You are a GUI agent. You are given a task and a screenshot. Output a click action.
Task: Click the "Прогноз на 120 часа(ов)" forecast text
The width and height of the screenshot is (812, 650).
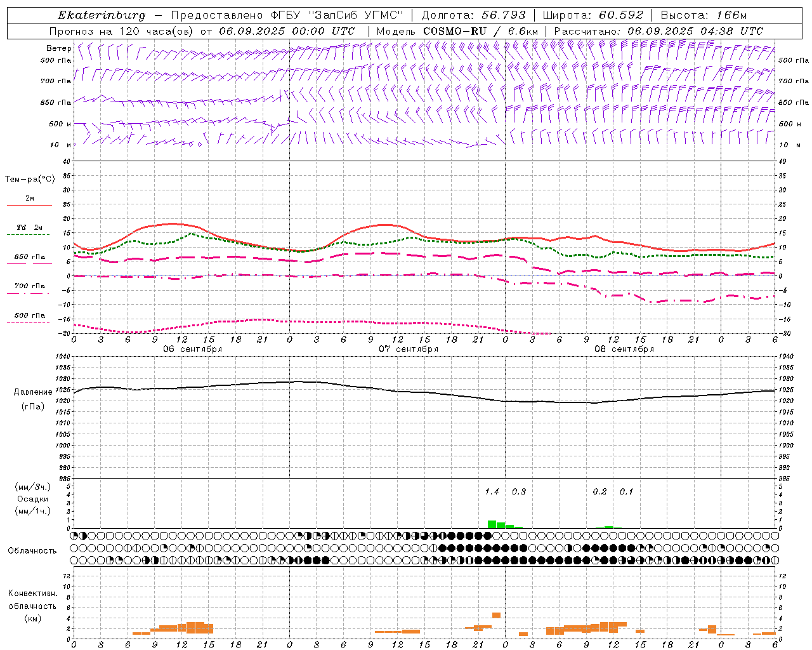(x=122, y=31)
